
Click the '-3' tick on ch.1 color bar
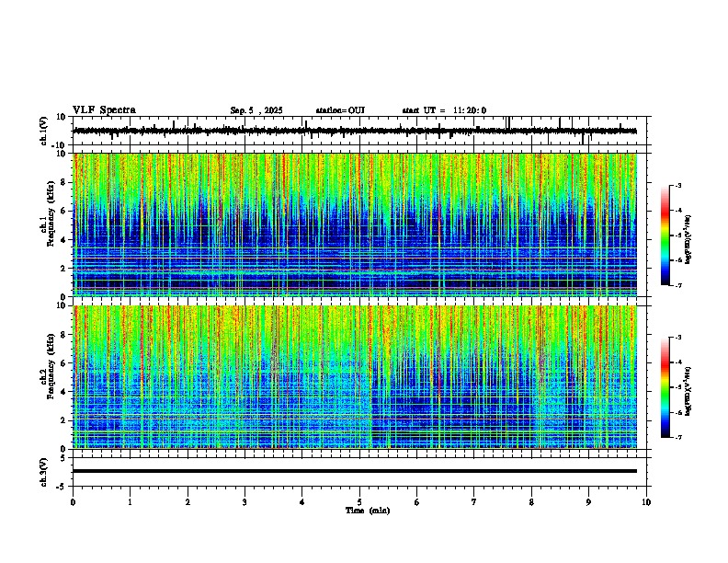tap(677, 186)
